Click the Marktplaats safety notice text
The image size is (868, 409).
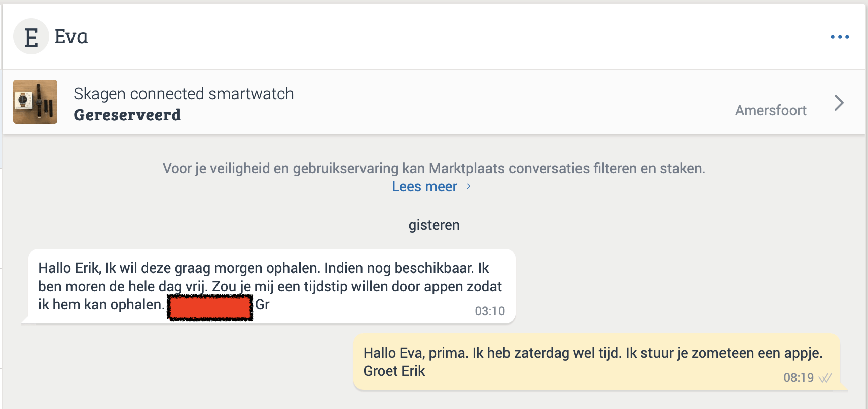(433, 168)
